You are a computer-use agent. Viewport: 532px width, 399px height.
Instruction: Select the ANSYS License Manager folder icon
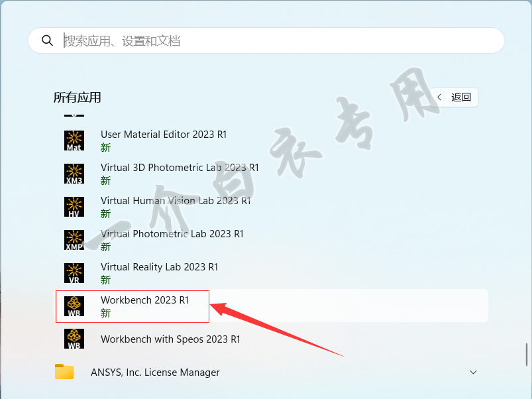(x=64, y=372)
